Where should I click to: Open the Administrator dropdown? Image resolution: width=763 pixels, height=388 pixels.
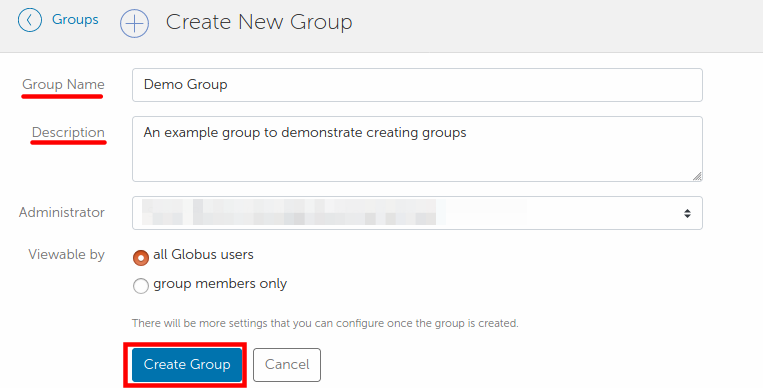(417, 213)
